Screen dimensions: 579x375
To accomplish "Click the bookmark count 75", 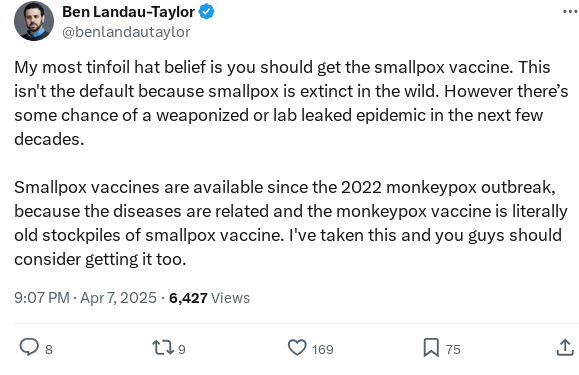I will point(453,349).
